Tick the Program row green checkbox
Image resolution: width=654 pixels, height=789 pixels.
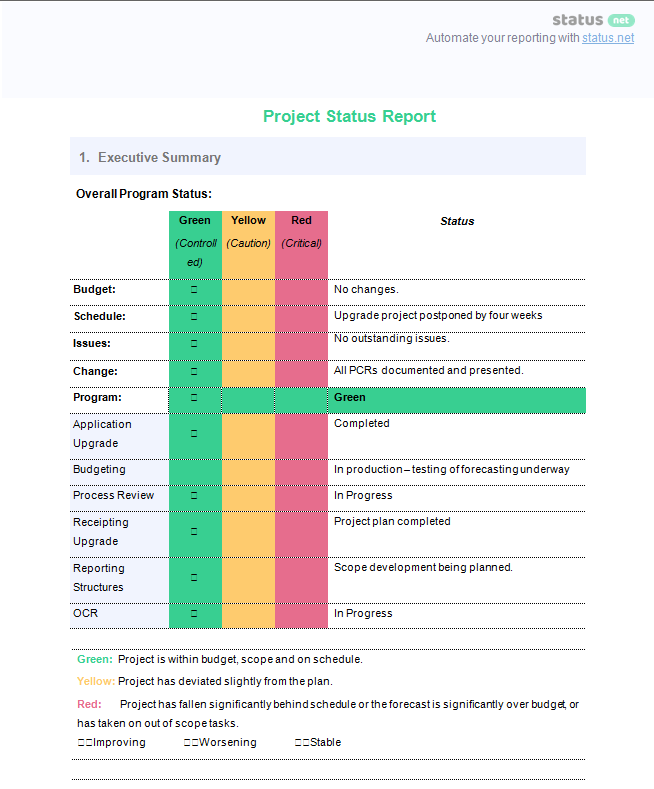point(194,398)
